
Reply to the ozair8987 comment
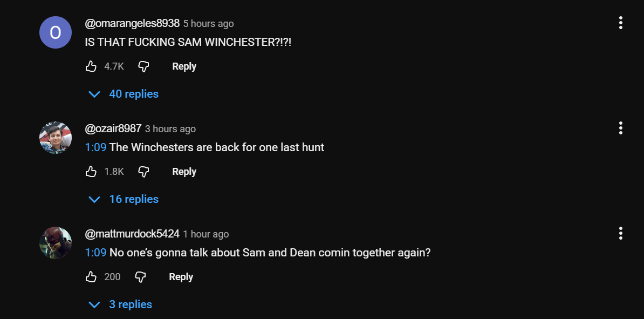click(x=184, y=172)
